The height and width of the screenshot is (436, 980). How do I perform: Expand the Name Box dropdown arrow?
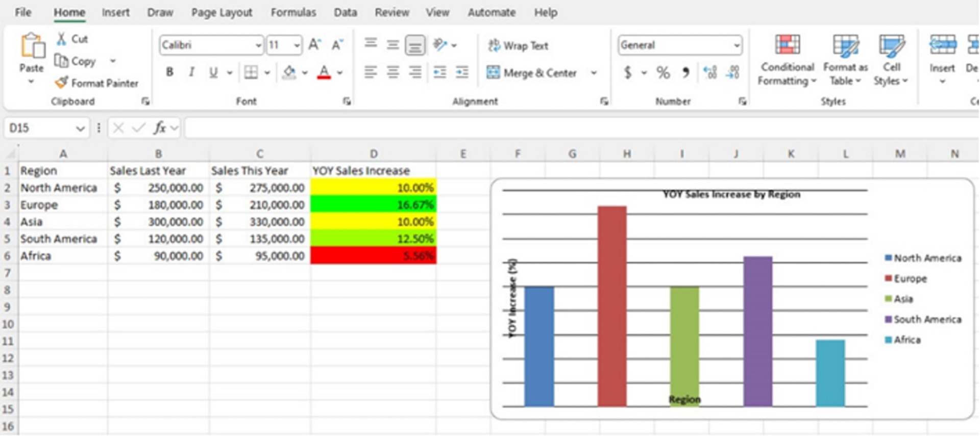[80, 128]
